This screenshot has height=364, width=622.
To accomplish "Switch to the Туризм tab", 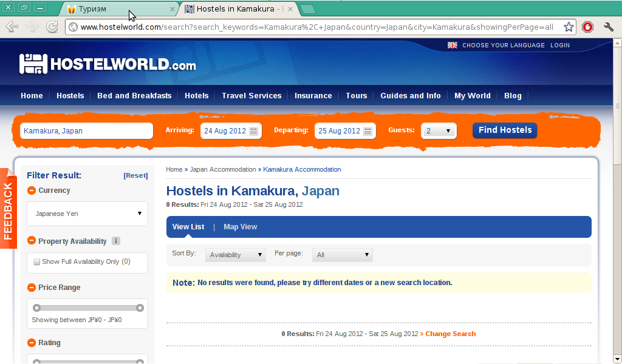I will pos(118,8).
